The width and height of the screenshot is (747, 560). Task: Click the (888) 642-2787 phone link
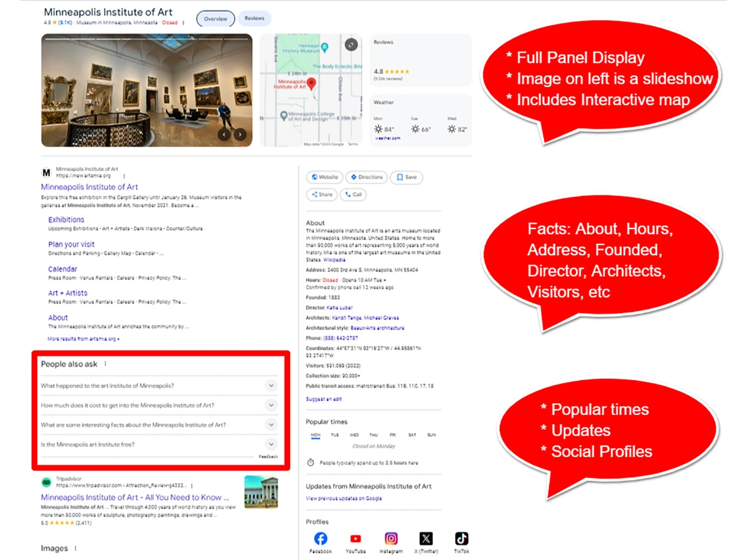pos(341,338)
